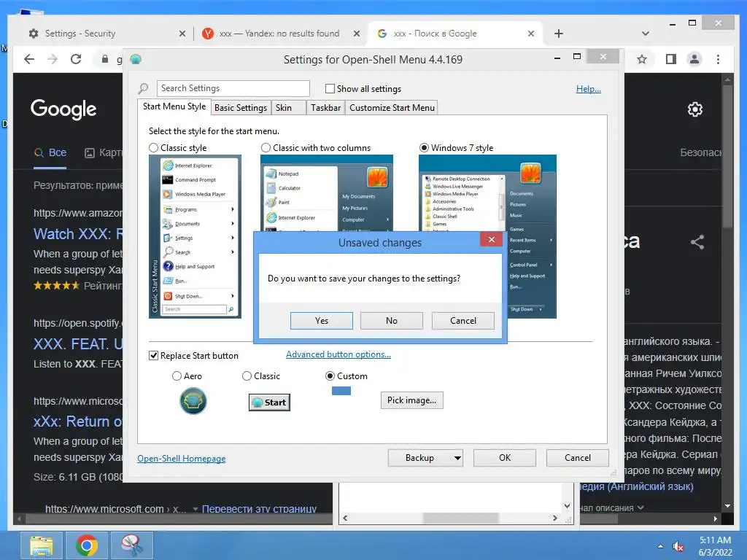Close the Settings - Security Chrome tab

(182, 34)
